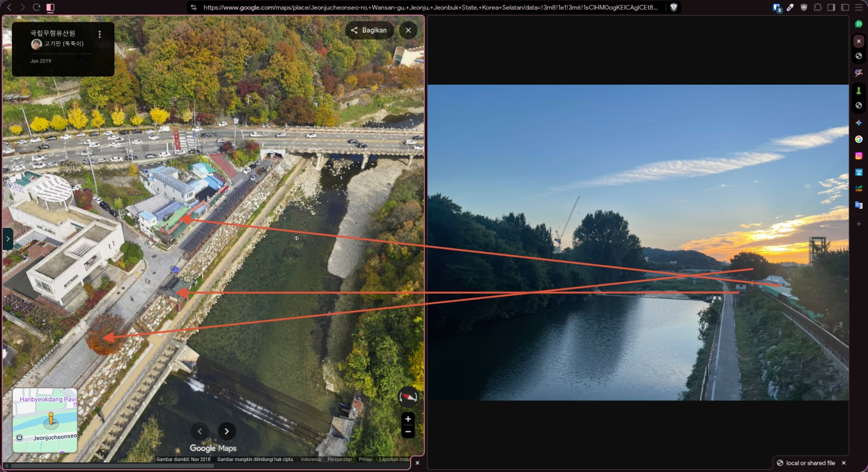The image size is (868, 472).
Task: Open the uBlock Origin shield extension
Action: [804, 8]
